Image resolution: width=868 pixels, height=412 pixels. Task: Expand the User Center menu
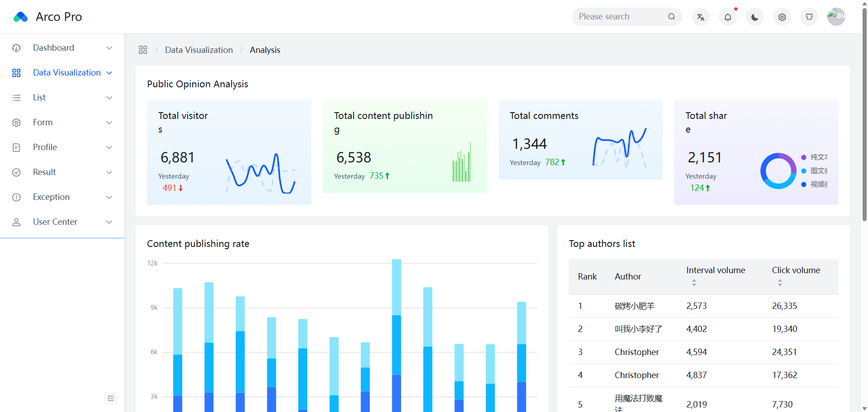coord(62,222)
